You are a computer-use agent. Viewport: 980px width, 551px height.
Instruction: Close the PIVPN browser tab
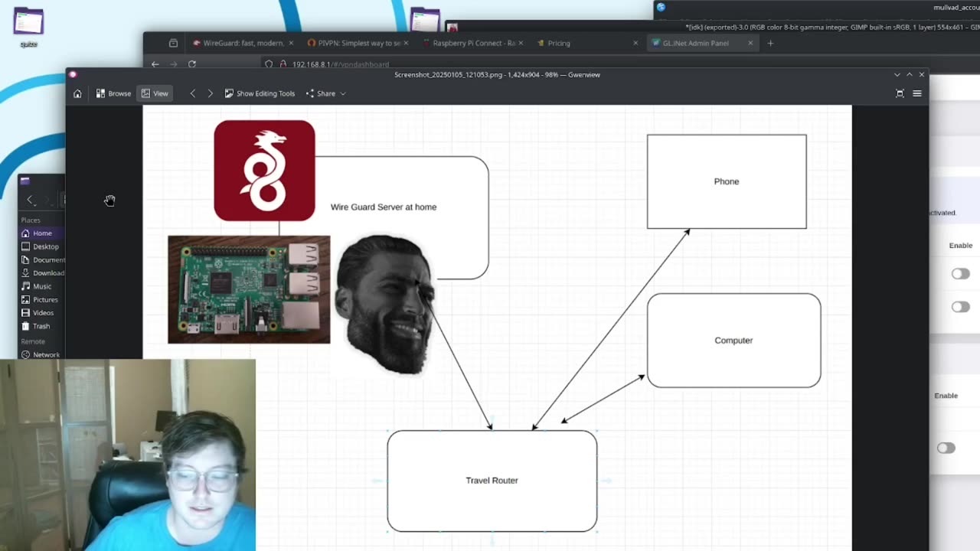[406, 43]
